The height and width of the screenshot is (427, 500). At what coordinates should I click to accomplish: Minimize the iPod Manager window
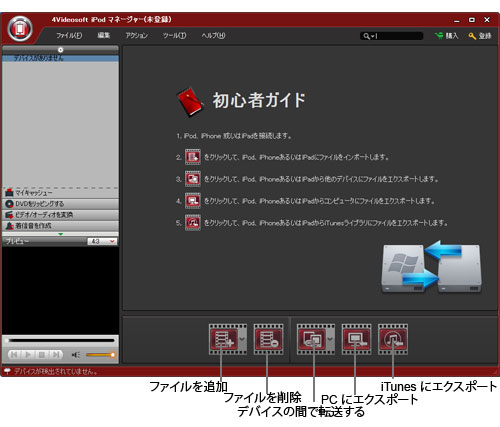[x=457, y=20]
